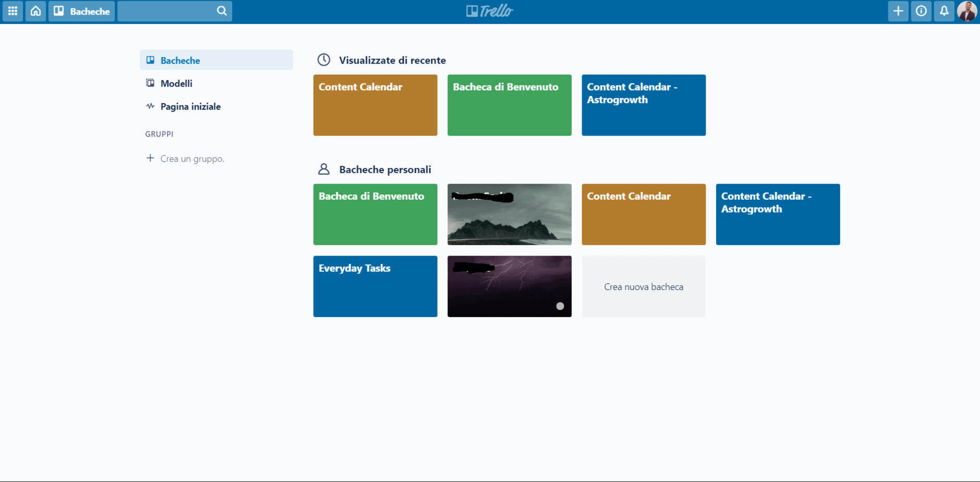Click the magnifier search icon
The image size is (980, 482).
tap(222, 11)
